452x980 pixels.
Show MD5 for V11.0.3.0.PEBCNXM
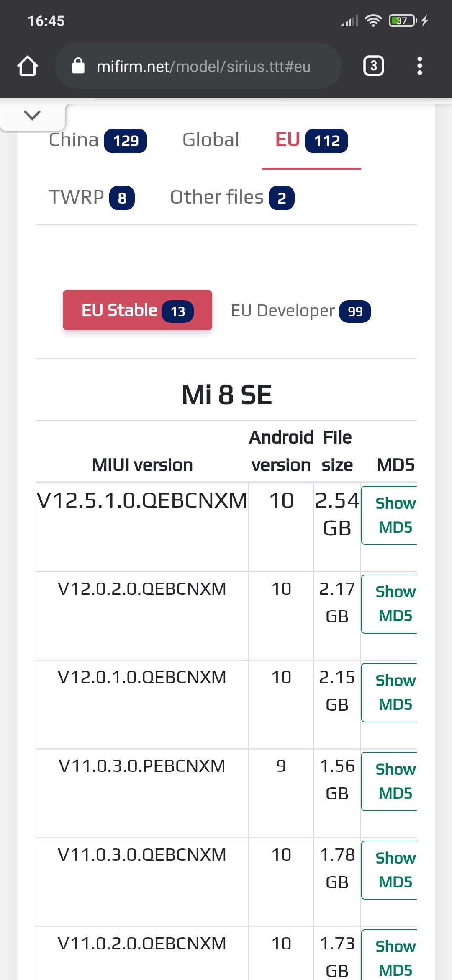pos(389,781)
